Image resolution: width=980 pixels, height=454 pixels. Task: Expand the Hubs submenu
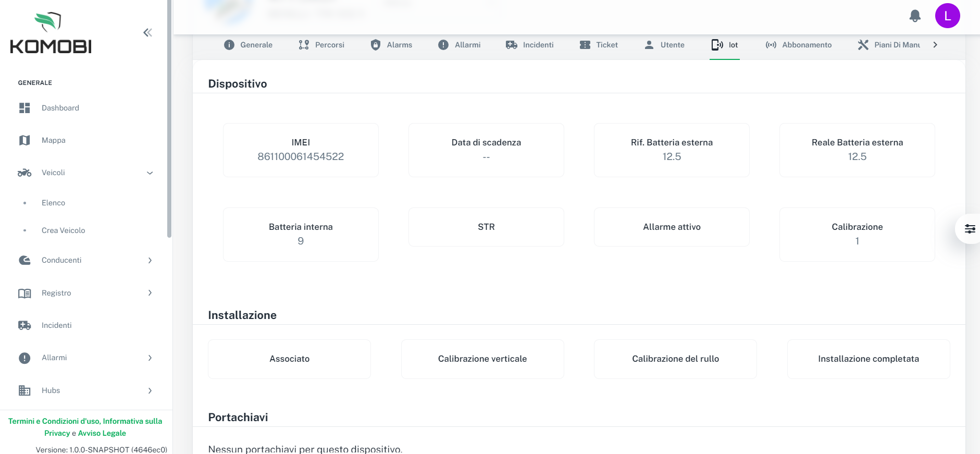point(150,390)
